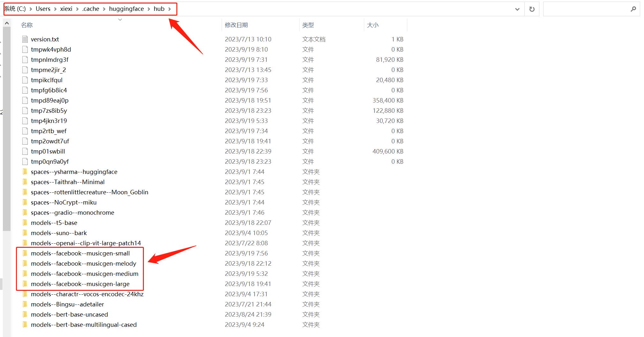Click folder icon of spaces--ysharma--huggingface
Viewport: 644px width, 337px height.
[25, 172]
